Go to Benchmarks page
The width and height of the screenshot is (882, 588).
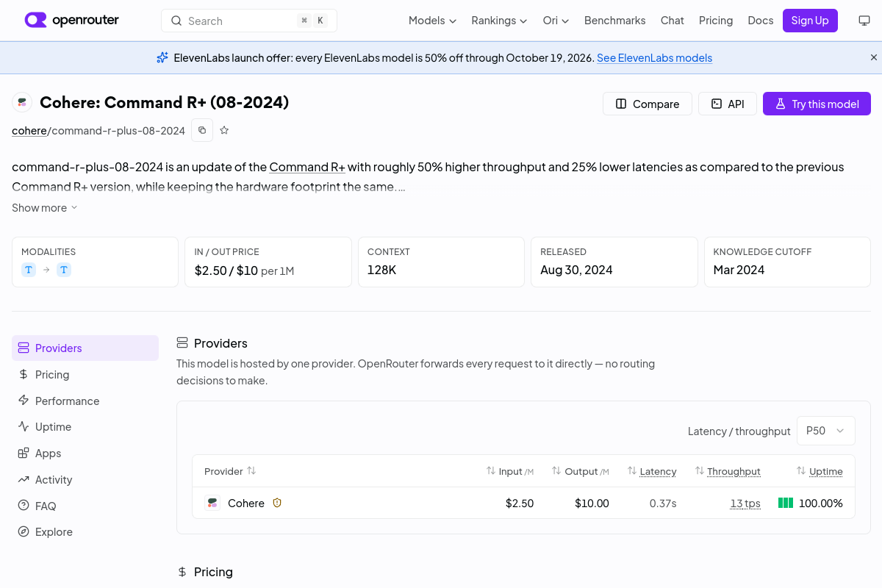(614, 21)
